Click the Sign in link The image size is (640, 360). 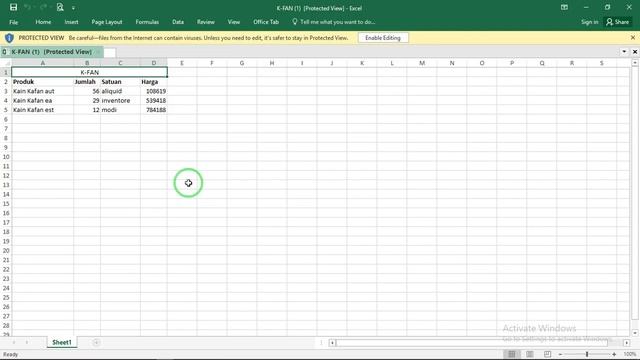click(589, 22)
